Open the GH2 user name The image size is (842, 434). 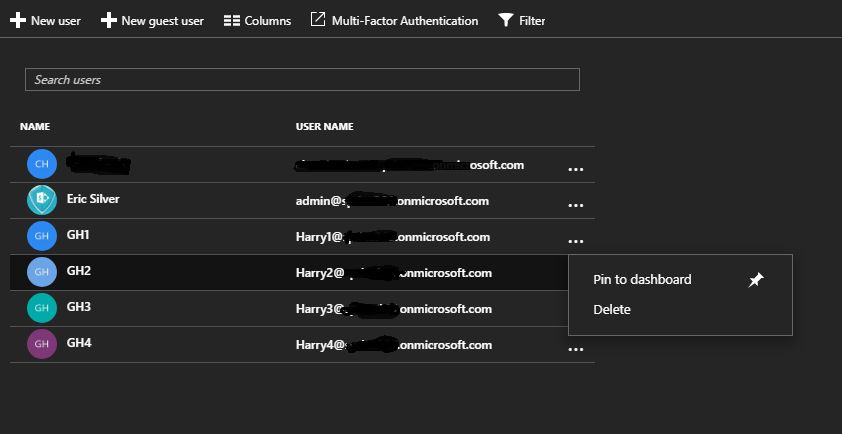coord(78,271)
